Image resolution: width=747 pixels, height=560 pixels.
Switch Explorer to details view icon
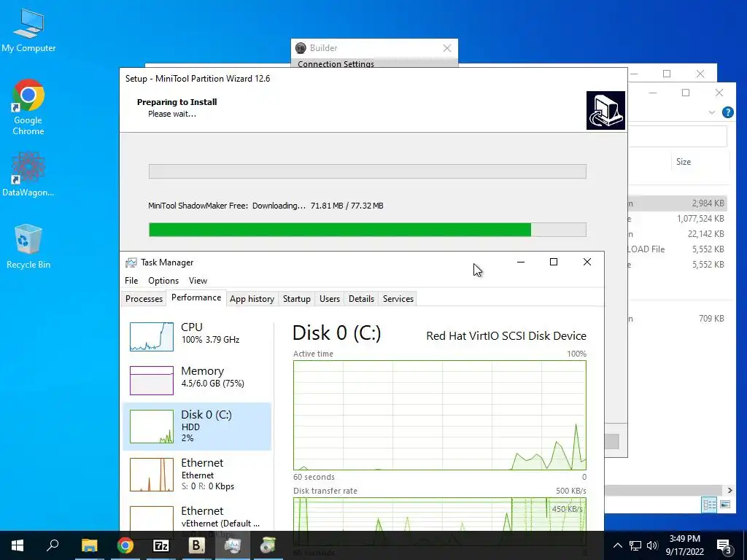tap(709, 505)
